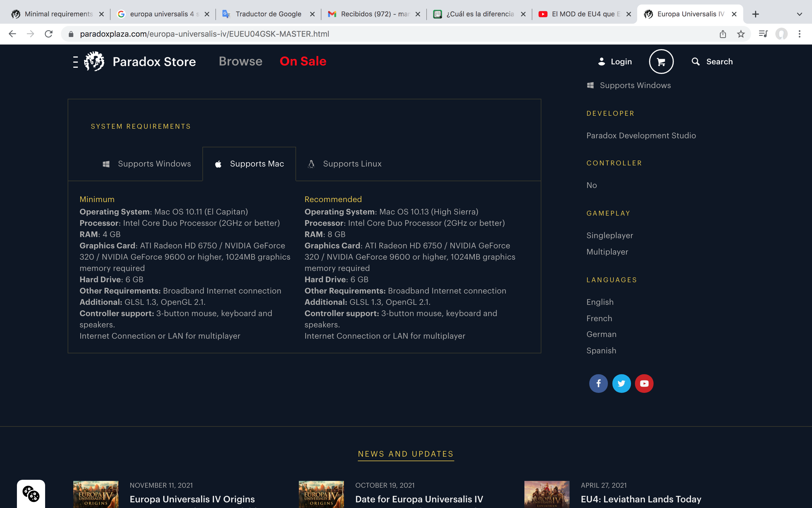
Task: Click the Spanish language entry
Action: [x=601, y=351]
